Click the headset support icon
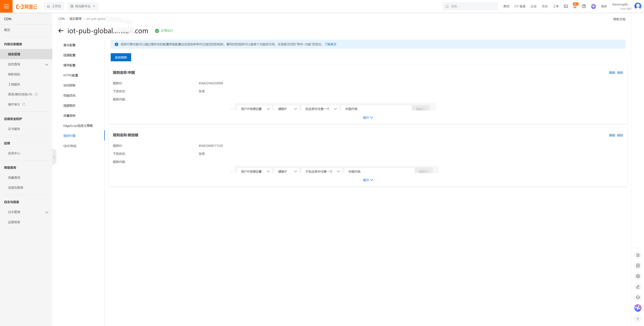The image size is (644, 326). coord(638,297)
